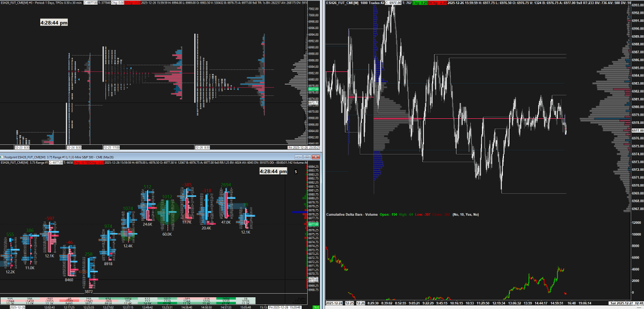Click the 8460 volume label under a footprint bar
The width and height of the screenshot is (644, 309).
click(69, 280)
